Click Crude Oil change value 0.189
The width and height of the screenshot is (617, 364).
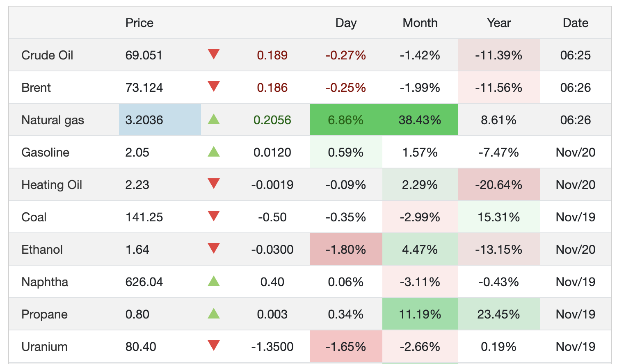pos(272,55)
